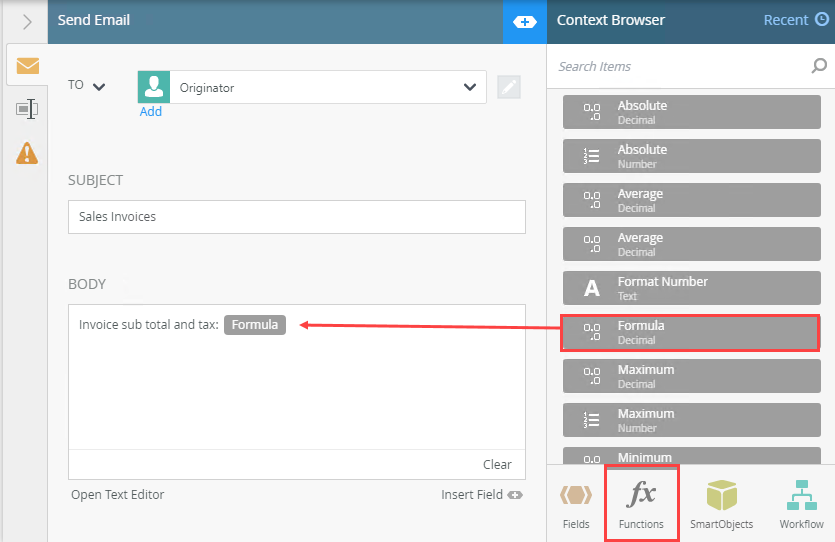835x542 pixels.
Task: Click the Context Browser heading
Action: click(611, 20)
